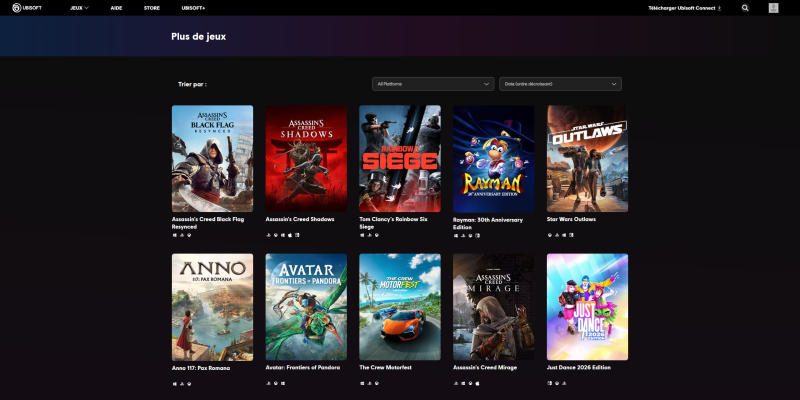Select the Assassin's Creed Shadows cover art
This screenshot has width=800, height=400.
click(306, 159)
